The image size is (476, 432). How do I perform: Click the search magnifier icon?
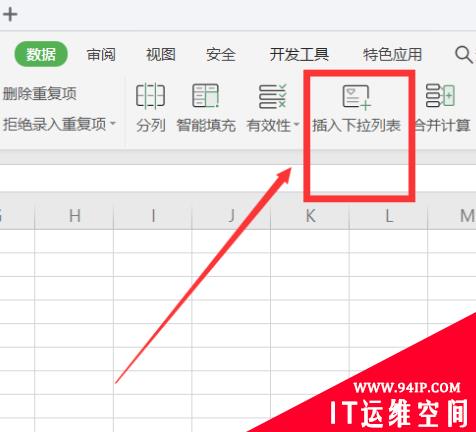click(x=464, y=54)
